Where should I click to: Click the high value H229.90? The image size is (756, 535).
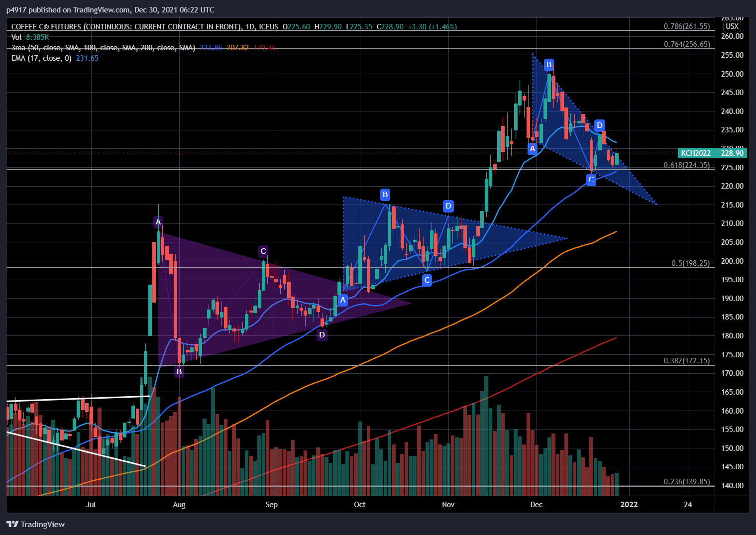(328, 27)
